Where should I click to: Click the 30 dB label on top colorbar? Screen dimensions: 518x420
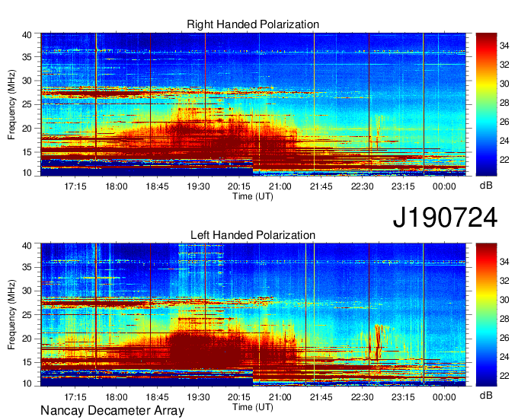coord(504,84)
